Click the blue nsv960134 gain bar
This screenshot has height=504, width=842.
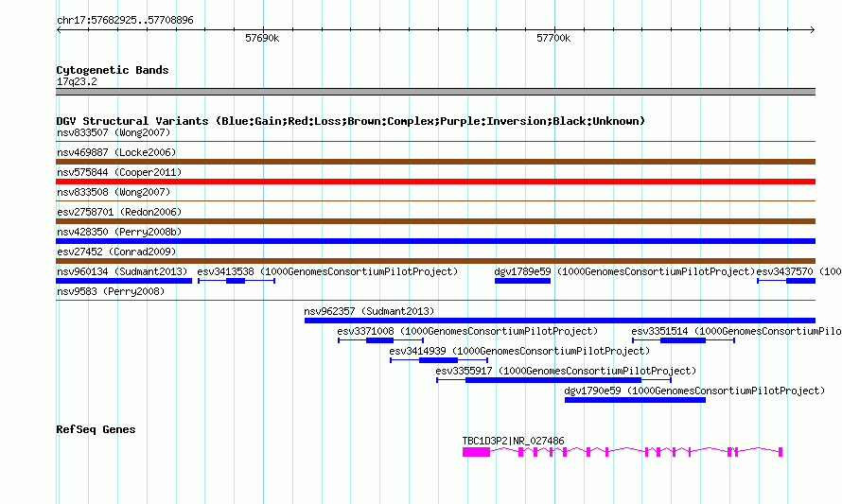pyautogui.click(x=124, y=281)
